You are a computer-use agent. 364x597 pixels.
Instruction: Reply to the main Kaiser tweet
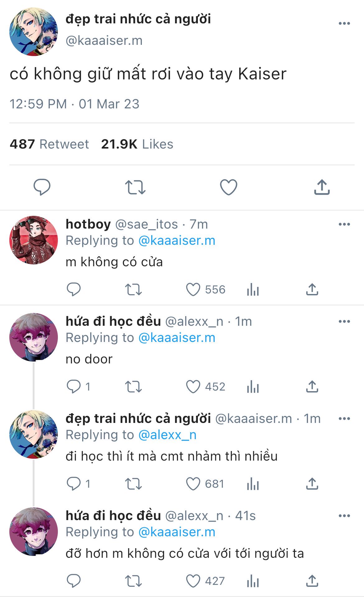[42, 187]
